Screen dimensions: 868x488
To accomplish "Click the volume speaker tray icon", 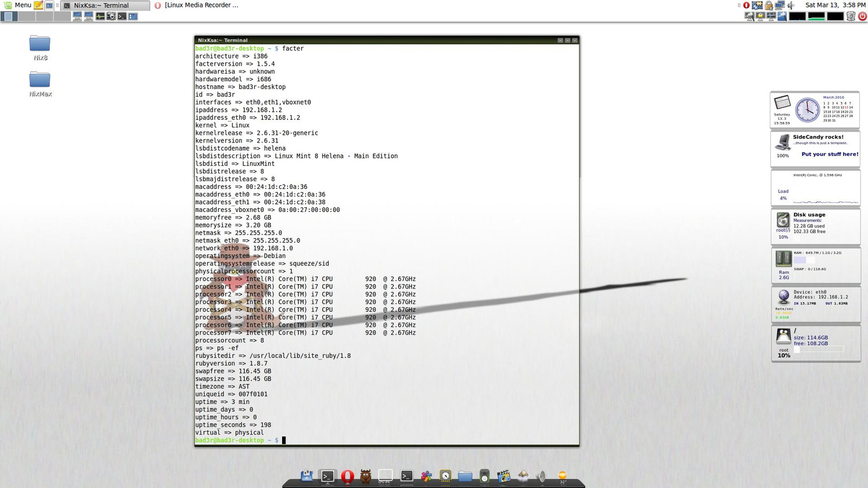I will pyautogui.click(x=791, y=5).
